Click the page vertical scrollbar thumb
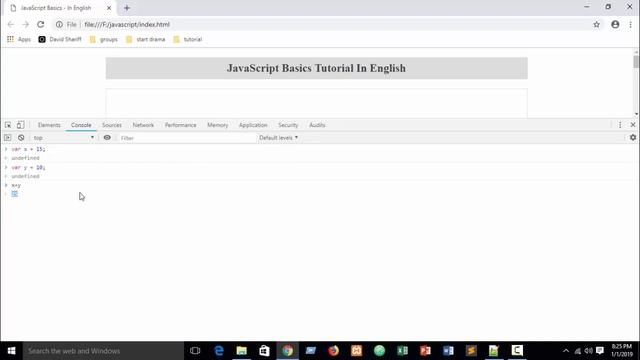Image resolution: width=640 pixels, height=360 pixels. [636, 62]
